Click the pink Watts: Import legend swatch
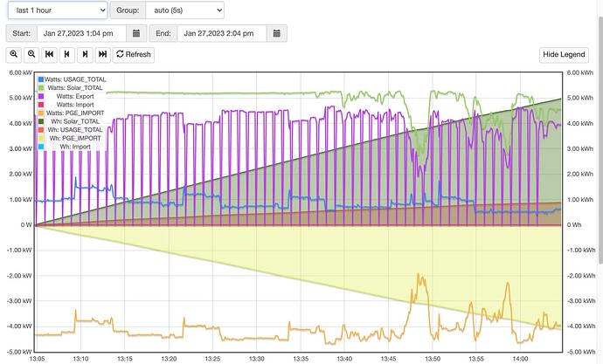Viewport: 603px width, 364px height. pyautogui.click(x=41, y=105)
